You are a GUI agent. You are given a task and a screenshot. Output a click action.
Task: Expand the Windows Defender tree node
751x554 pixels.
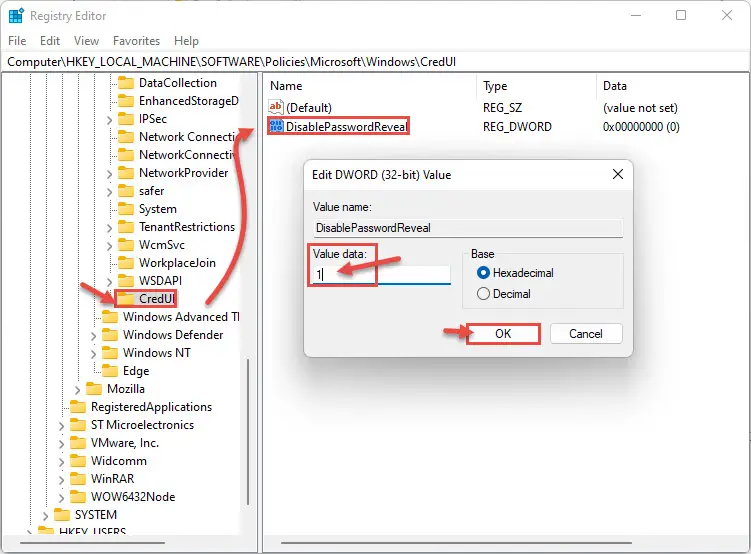pos(93,336)
